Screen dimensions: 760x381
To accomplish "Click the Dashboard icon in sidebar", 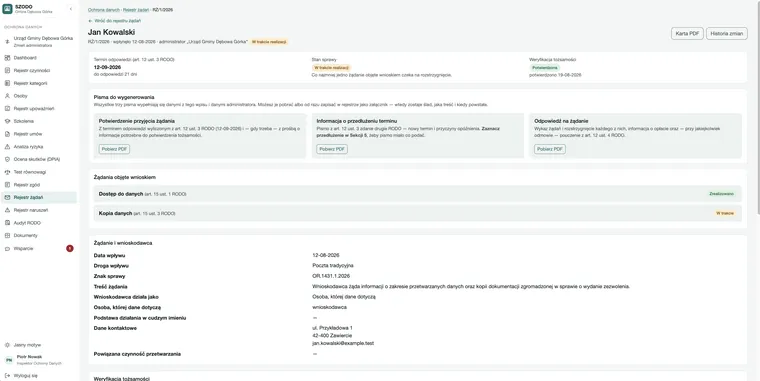I will [x=7, y=58].
